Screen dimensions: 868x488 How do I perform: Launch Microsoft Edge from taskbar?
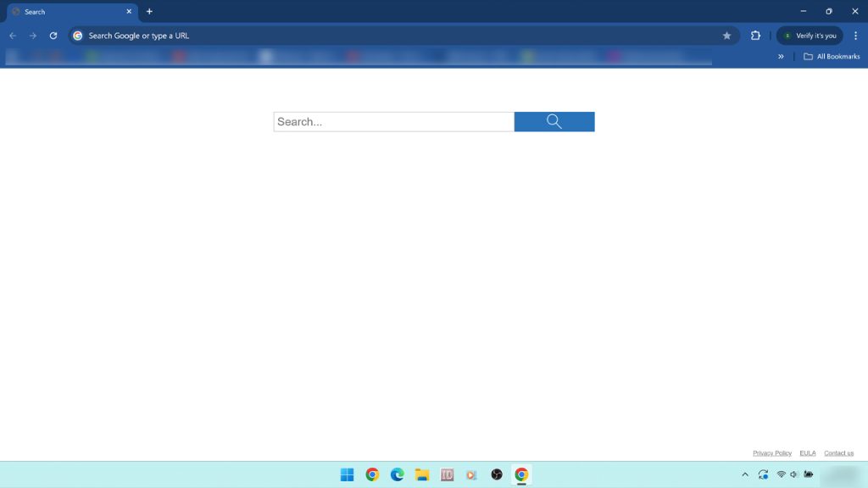pos(397,474)
